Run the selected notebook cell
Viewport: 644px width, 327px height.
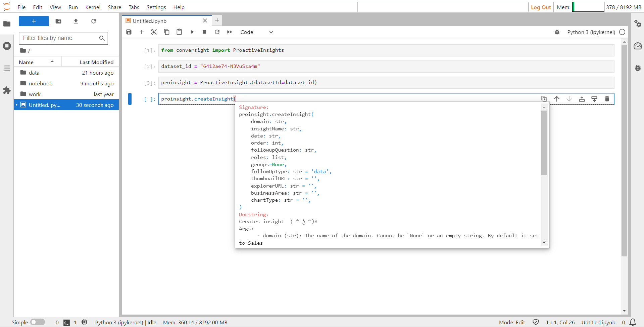(192, 32)
